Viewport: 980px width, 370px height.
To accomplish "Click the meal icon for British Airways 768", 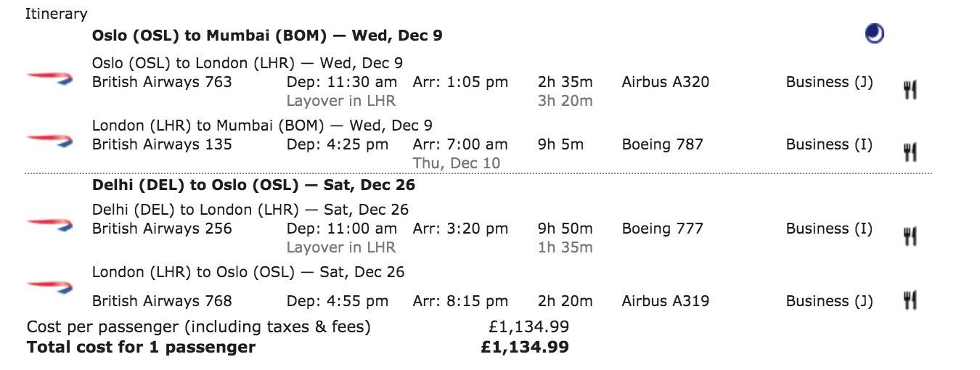I will pyautogui.click(x=910, y=300).
